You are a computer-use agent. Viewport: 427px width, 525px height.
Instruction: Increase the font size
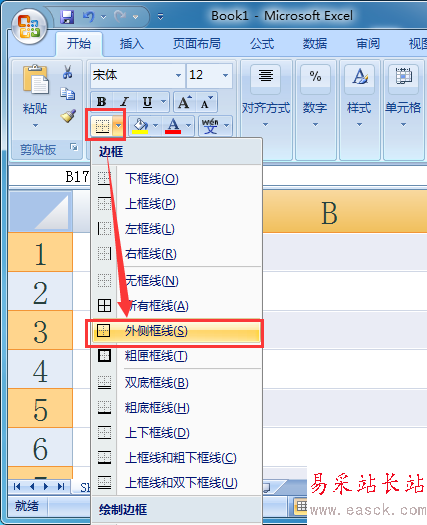(x=185, y=102)
